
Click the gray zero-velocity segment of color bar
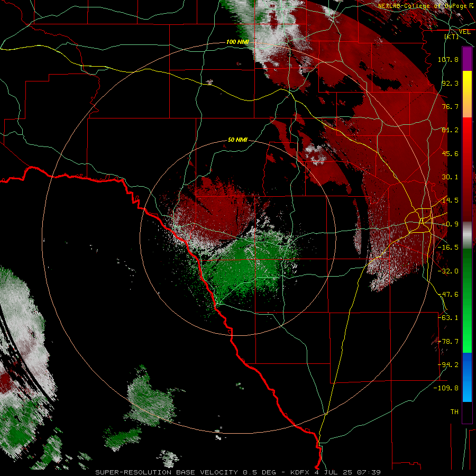(x=467, y=235)
